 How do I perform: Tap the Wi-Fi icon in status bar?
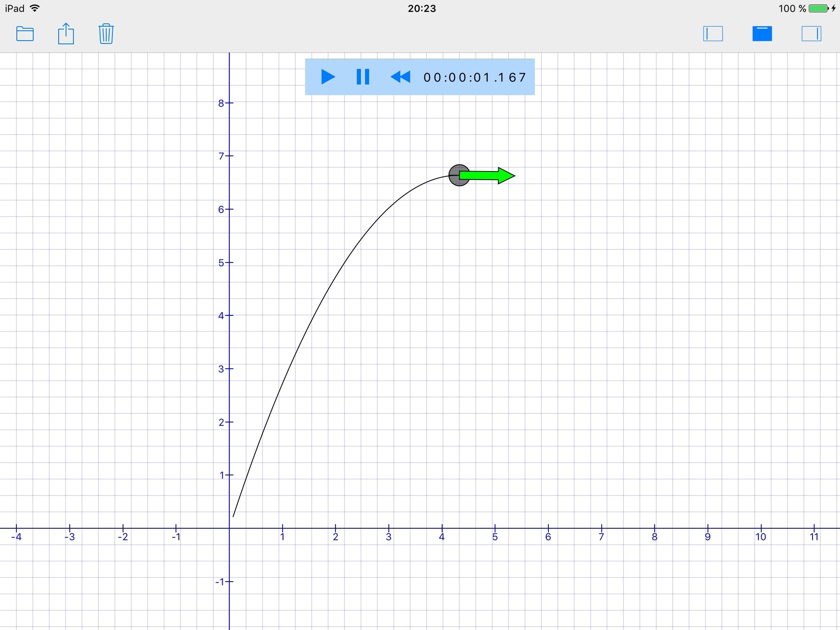35,9
